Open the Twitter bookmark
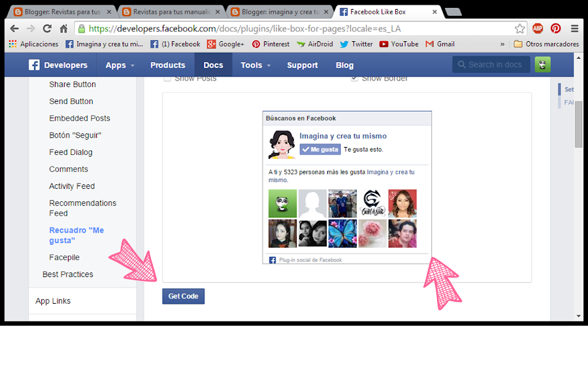Viewport: 588px width, 390px height. 356,44
